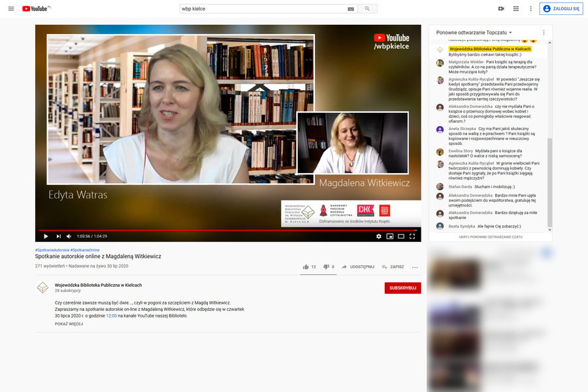Click the YouTube logo to go home
The image size is (588, 392).
37,8
